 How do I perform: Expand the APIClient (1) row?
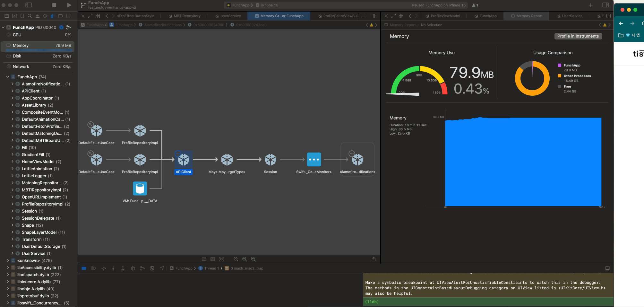coord(13,91)
